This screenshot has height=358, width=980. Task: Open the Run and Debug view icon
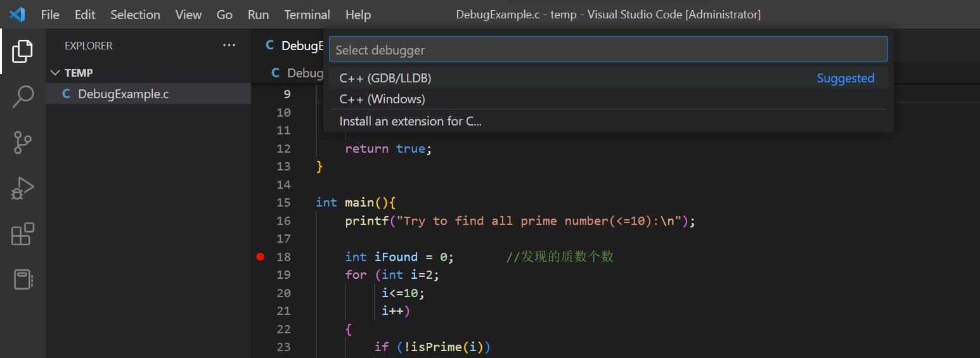22,189
